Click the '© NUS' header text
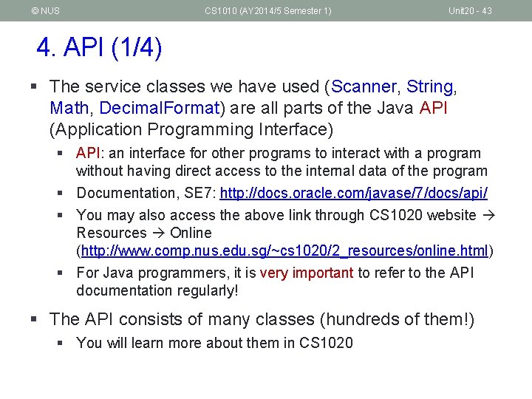Viewport: 532px width, 399px height. pos(46,11)
